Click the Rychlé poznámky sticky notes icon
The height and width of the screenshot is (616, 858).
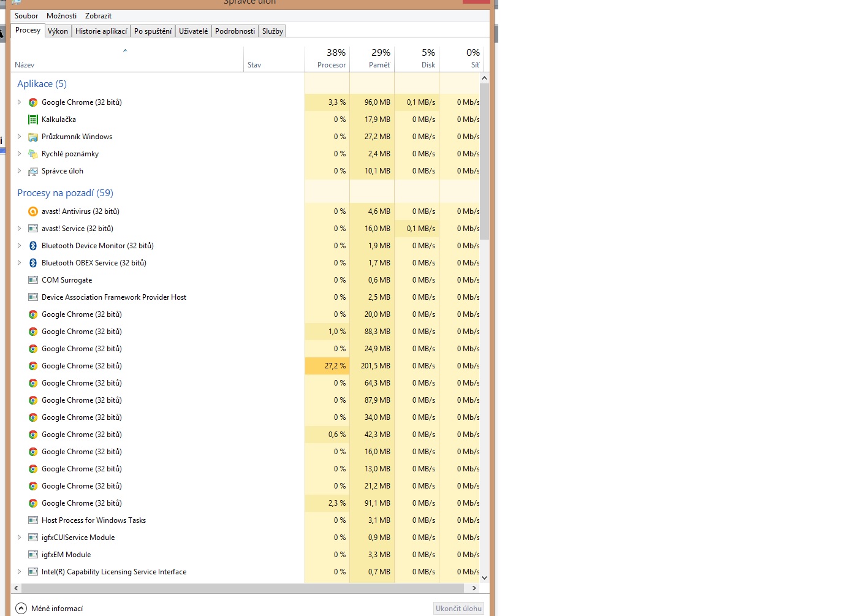33,154
